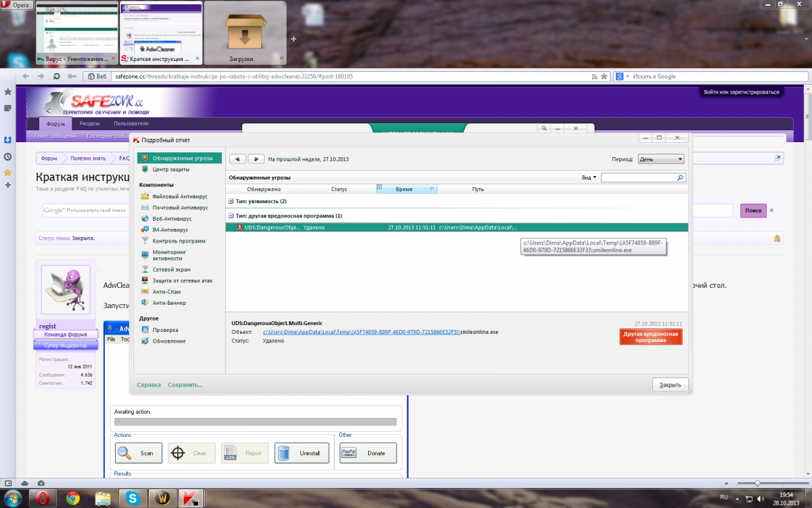Click Войти или зарегистрироваться link
812x508 pixels.
(x=741, y=92)
